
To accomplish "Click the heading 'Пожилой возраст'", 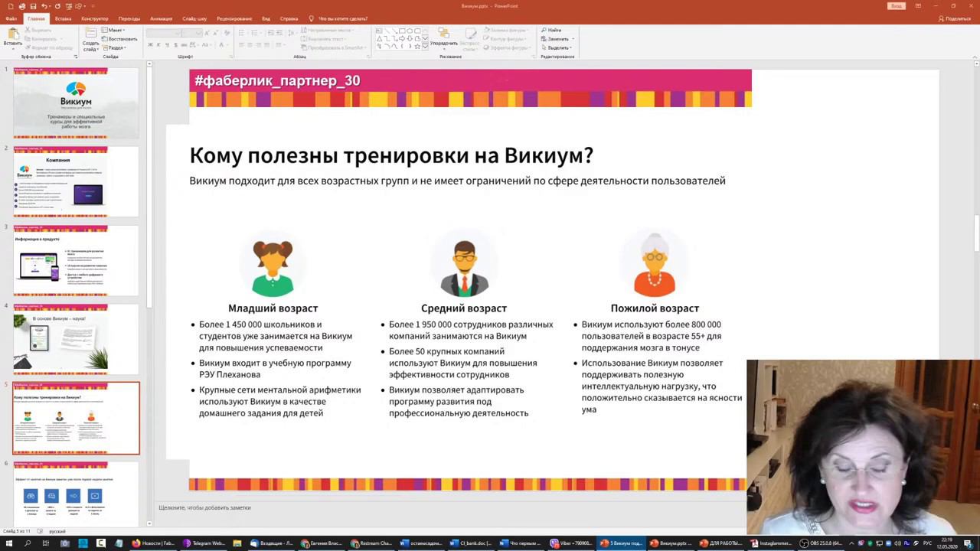I will (x=655, y=308).
